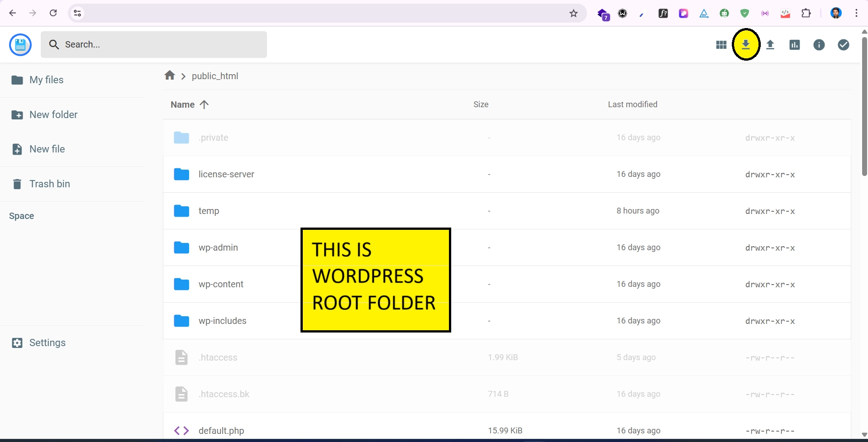Sort files by the Name column header
The image size is (868, 442).
pyautogui.click(x=183, y=105)
